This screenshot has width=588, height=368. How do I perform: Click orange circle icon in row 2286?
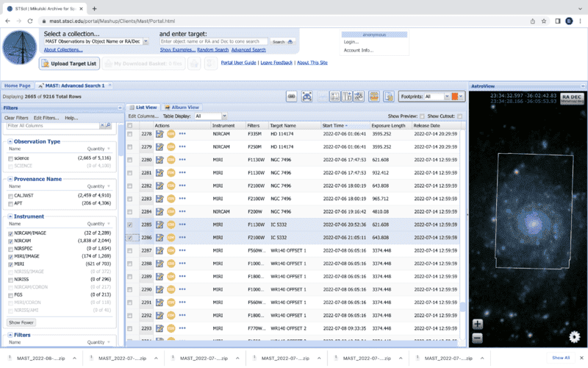(x=171, y=238)
